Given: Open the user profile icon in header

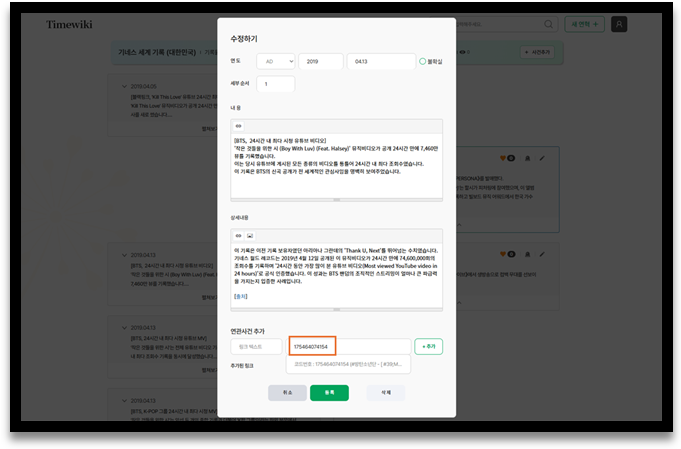Looking at the screenshot, I should (x=620, y=24).
